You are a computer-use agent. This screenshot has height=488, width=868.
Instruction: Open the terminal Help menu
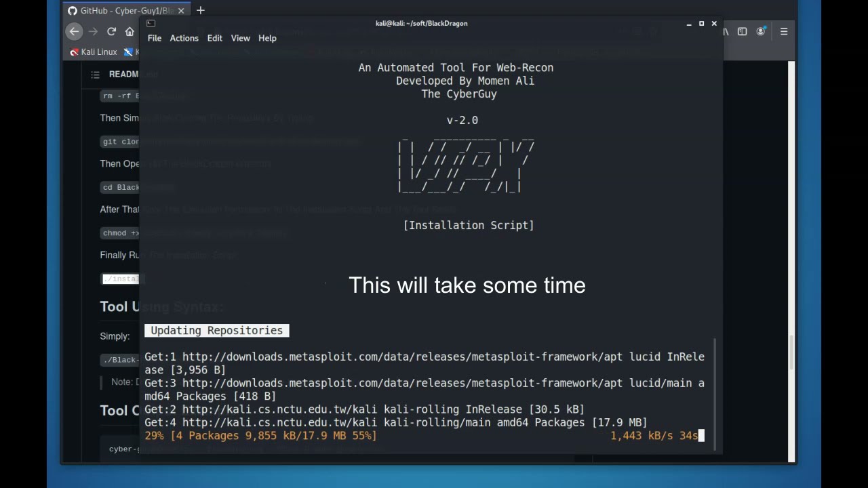267,38
